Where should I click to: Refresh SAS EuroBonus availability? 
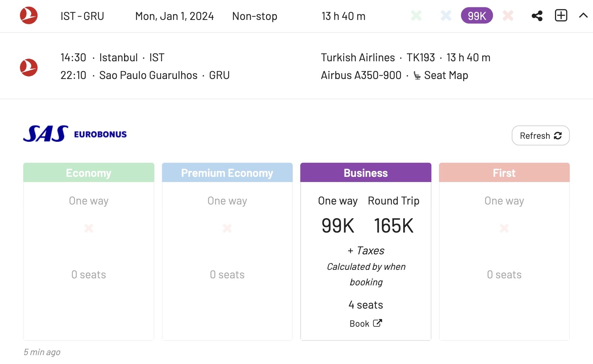click(x=541, y=135)
